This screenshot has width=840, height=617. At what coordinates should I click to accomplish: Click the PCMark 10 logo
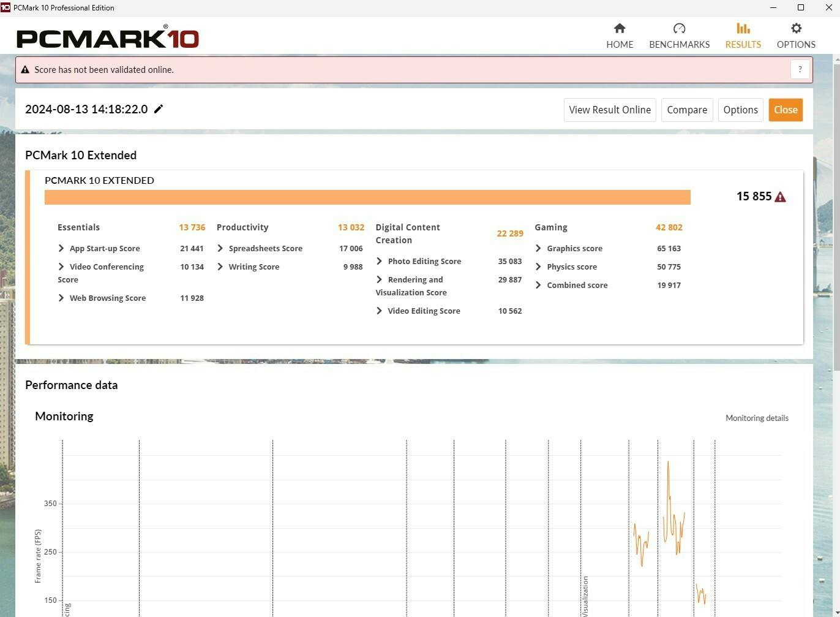click(x=108, y=38)
